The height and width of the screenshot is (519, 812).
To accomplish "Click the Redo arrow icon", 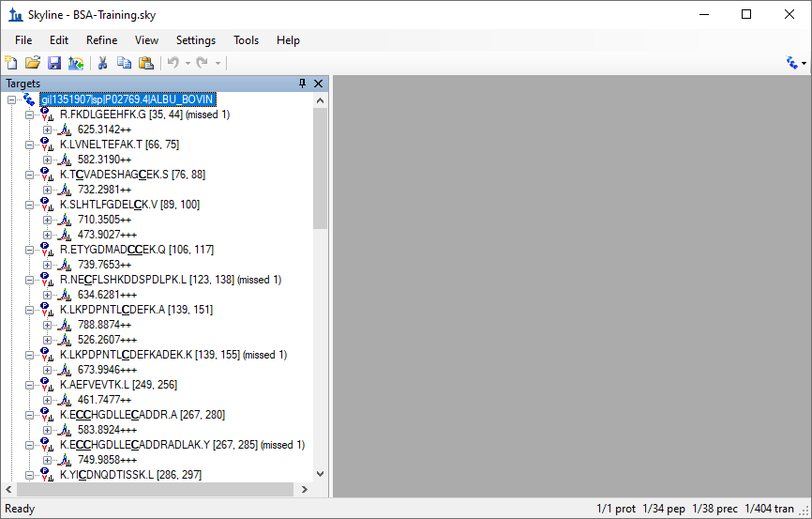I will (x=203, y=63).
